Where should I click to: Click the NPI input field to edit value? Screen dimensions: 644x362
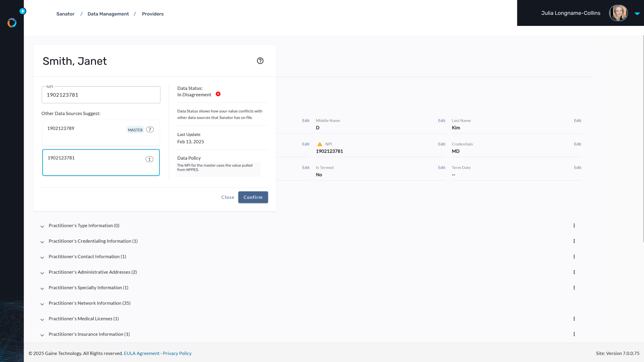pos(101,94)
